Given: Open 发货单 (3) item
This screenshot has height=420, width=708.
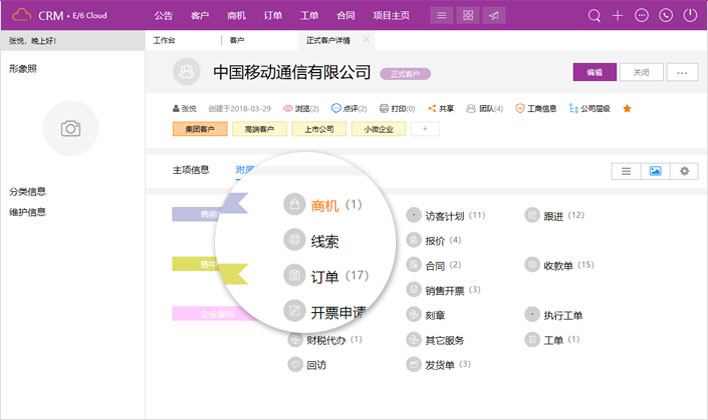Looking at the screenshot, I should tap(438, 364).
